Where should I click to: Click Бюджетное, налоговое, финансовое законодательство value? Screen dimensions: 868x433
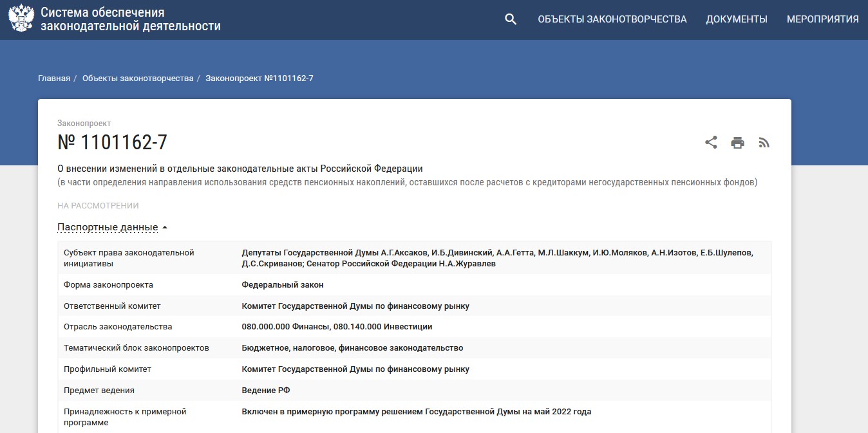click(x=352, y=348)
